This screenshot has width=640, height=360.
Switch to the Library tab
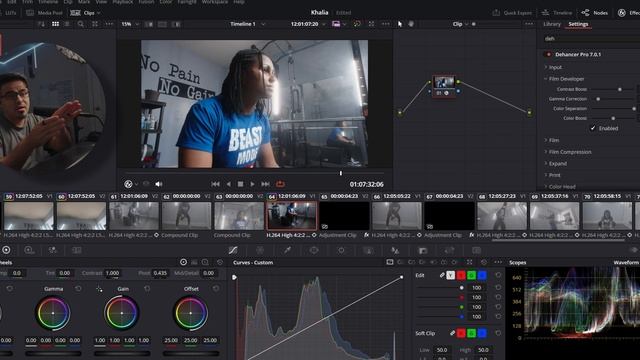[552, 24]
